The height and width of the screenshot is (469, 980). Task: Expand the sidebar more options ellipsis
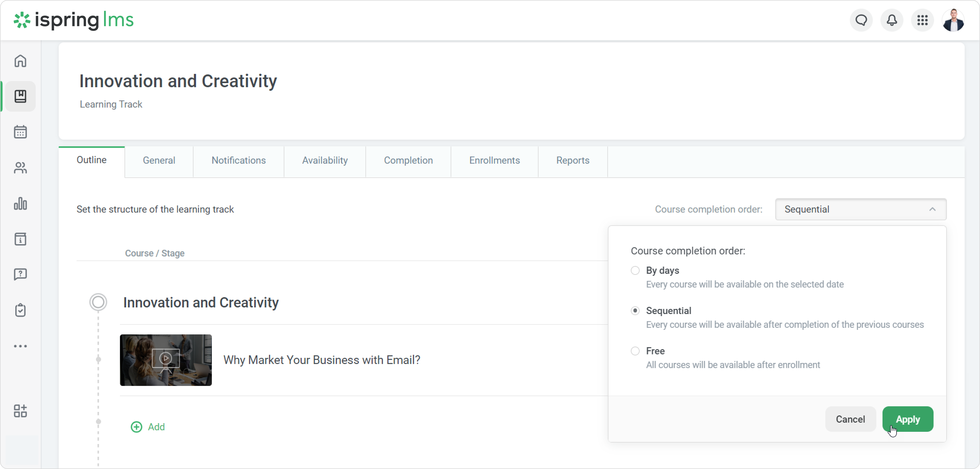click(x=20, y=346)
